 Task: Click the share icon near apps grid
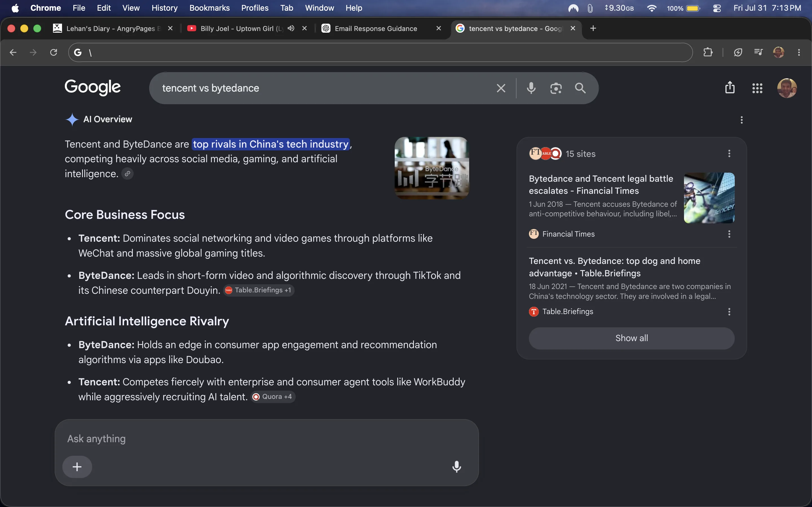coord(730,88)
